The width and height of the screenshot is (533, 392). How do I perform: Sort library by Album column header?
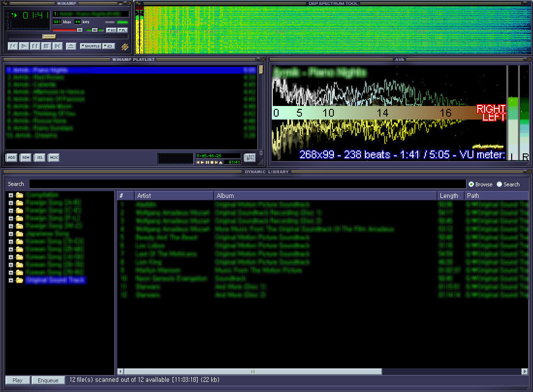tap(325, 196)
